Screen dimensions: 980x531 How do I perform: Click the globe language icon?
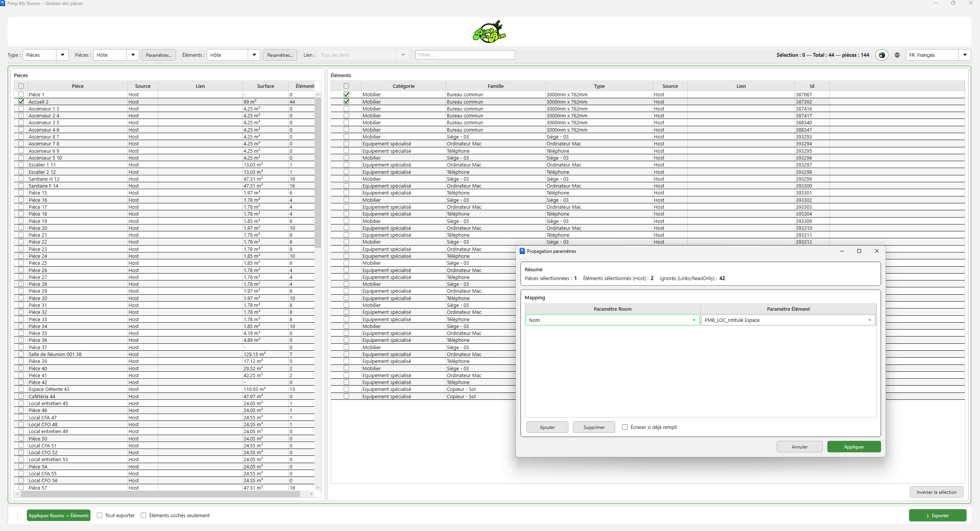pyautogui.click(x=897, y=55)
